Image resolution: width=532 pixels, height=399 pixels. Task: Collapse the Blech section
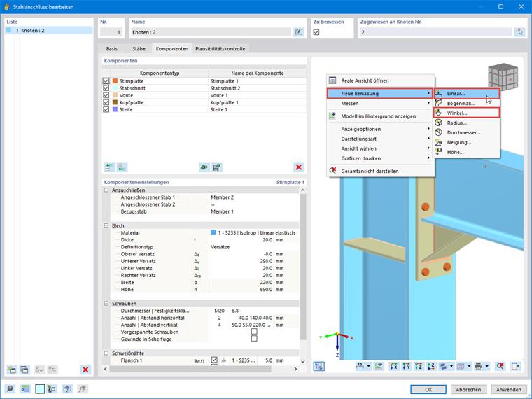[106, 225]
